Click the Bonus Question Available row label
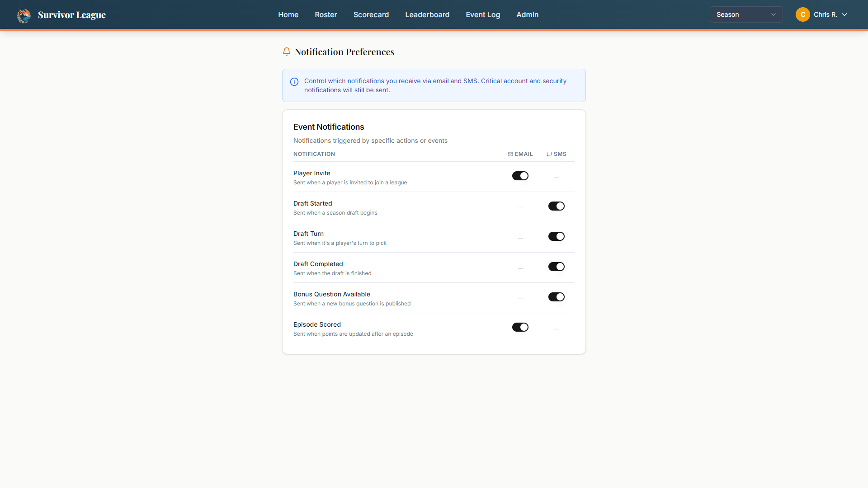This screenshot has height=488, width=868. click(332, 294)
